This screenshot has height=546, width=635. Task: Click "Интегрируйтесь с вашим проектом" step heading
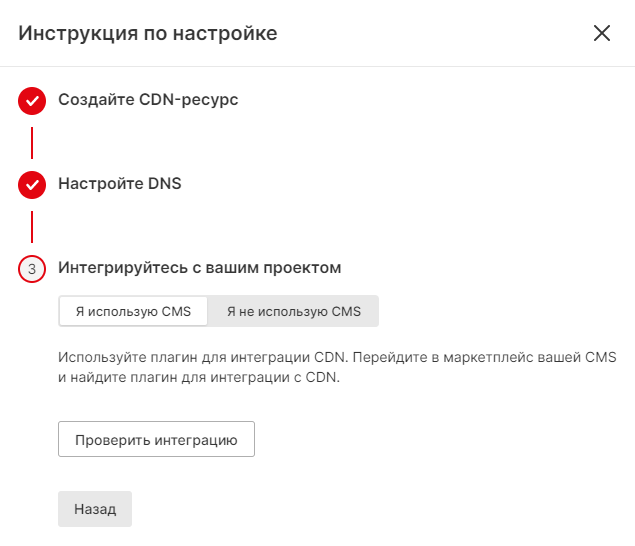pyautogui.click(x=200, y=268)
